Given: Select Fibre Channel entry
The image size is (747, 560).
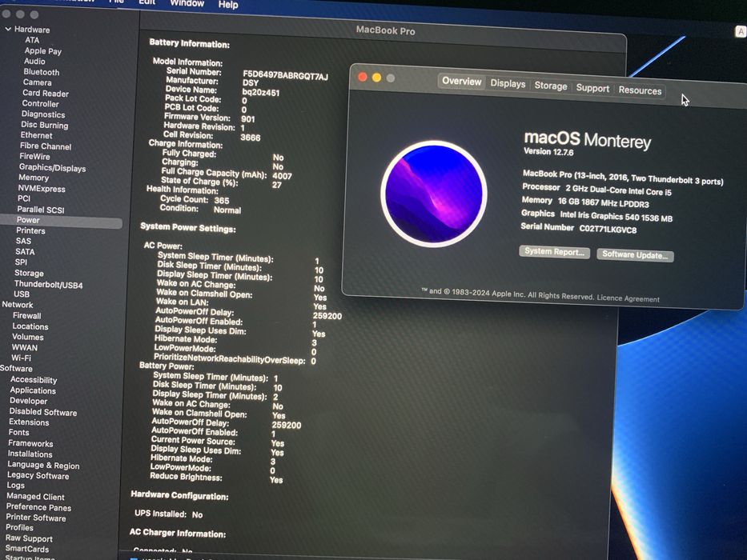Looking at the screenshot, I should point(46,146).
